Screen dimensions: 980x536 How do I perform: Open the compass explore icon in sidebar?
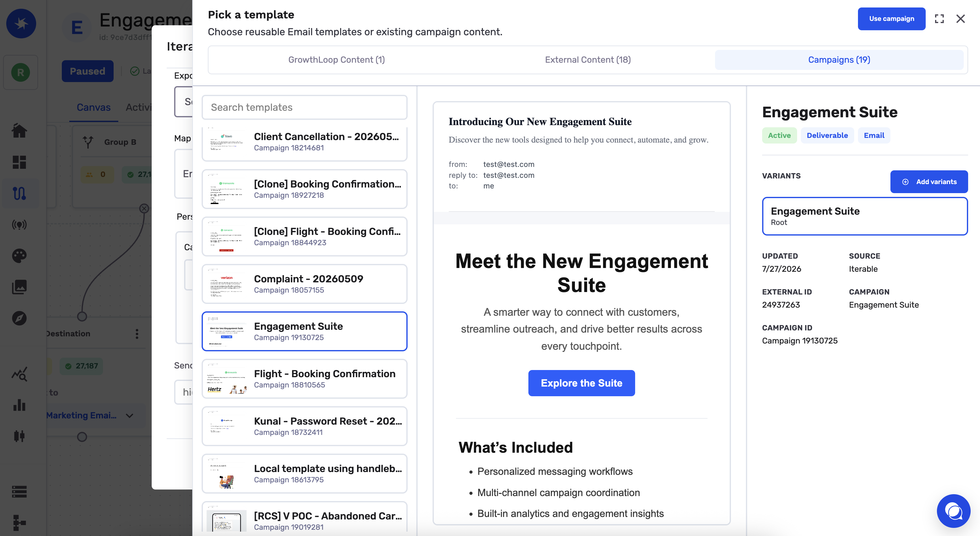click(19, 319)
